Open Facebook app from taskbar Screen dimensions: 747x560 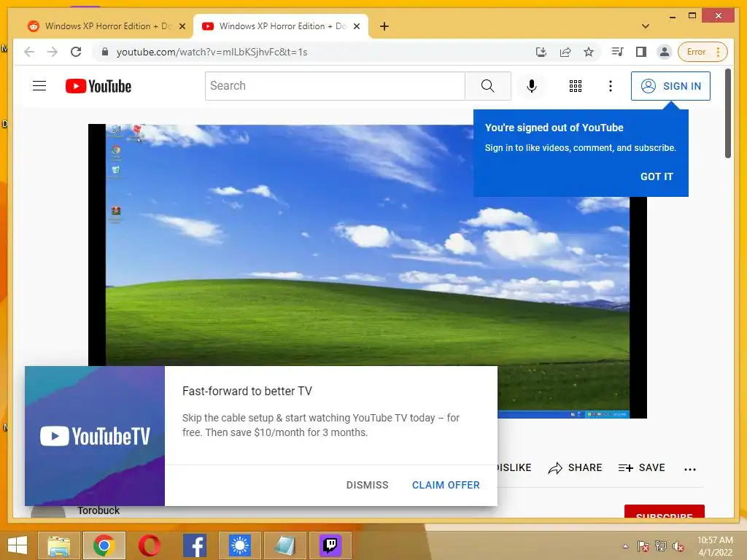pos(194,545)
